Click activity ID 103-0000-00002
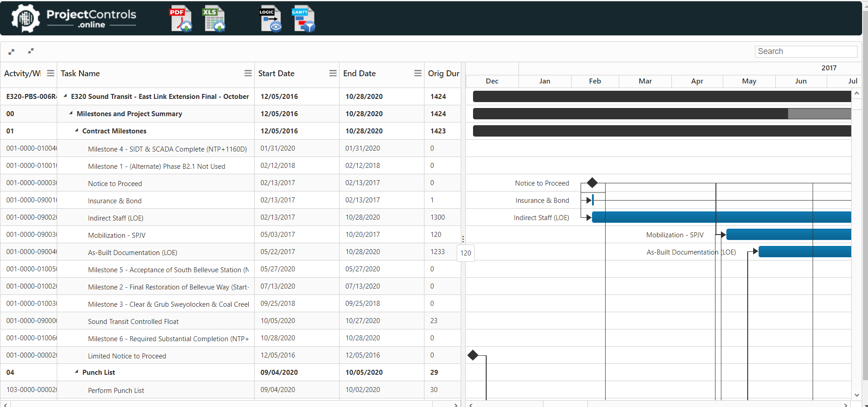This screenshot has height=407, width=868. point(31,389)
